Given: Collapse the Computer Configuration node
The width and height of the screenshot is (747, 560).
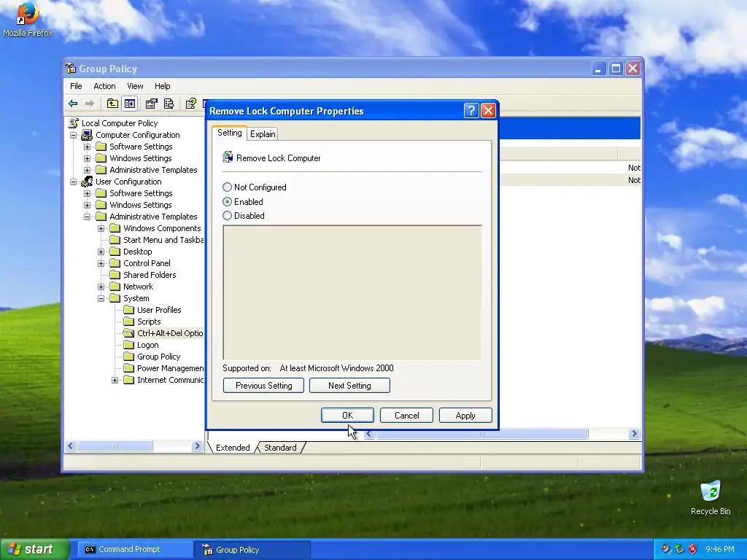Looking at the screenshot, I should tap(74, 135).
